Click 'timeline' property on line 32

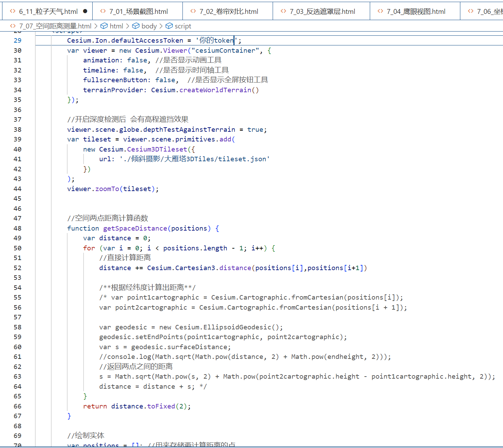tap(99, 70)
